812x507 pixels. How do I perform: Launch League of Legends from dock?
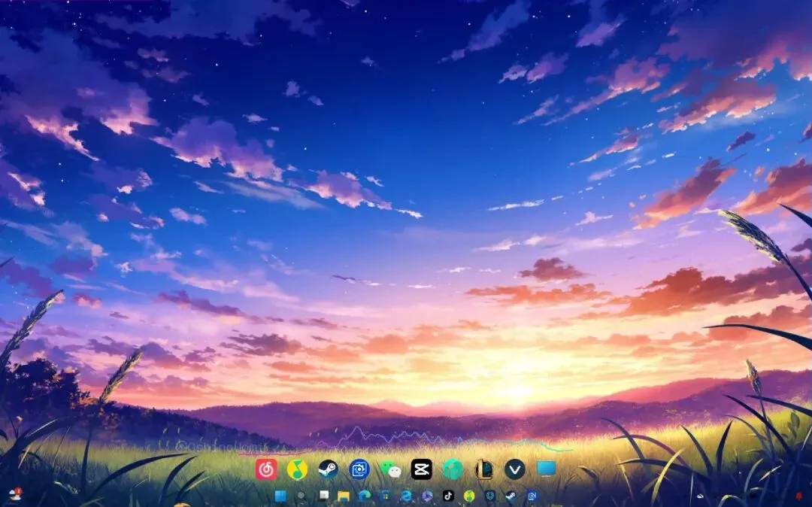[x=483, y=469]
